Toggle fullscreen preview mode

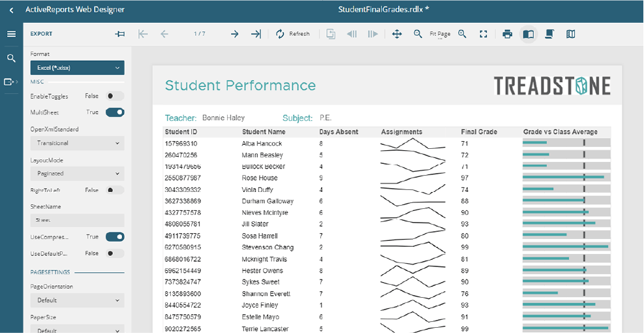(483, 34)
